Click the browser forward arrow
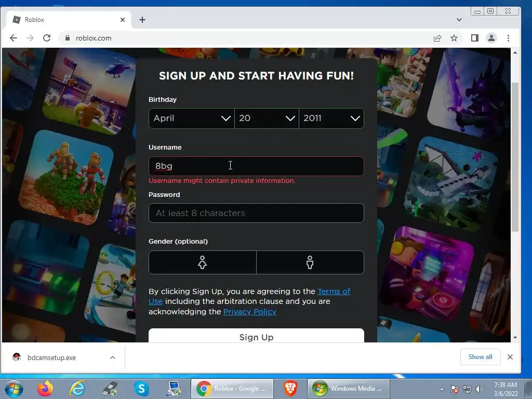Screen dimensions: 532x399 point(30,38)
